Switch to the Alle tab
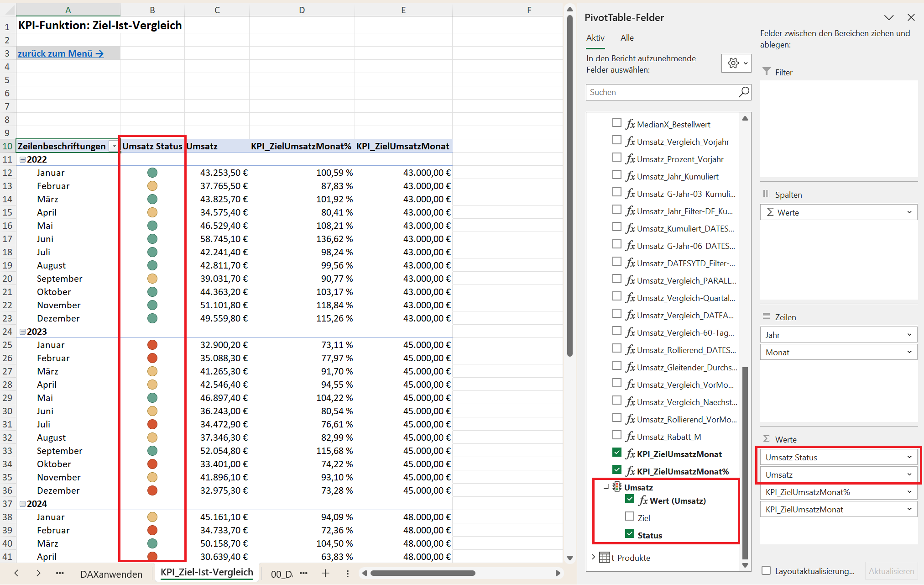 click(627, 38)
